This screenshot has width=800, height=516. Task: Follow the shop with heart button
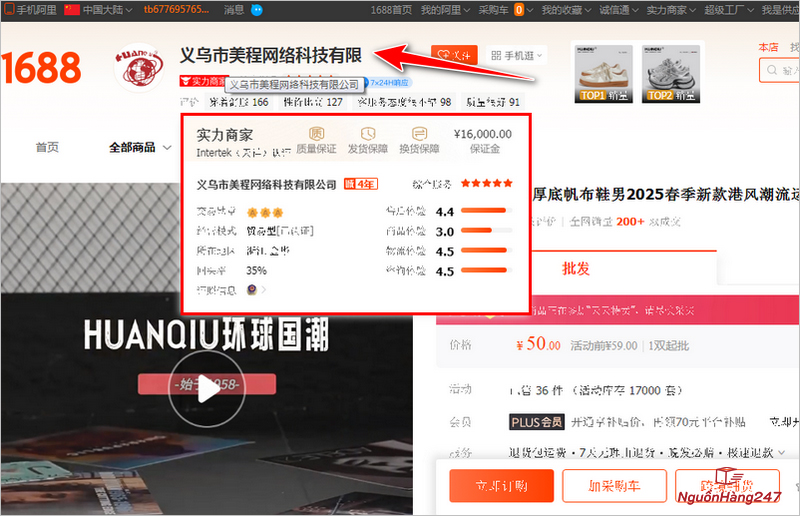[455, 56]
